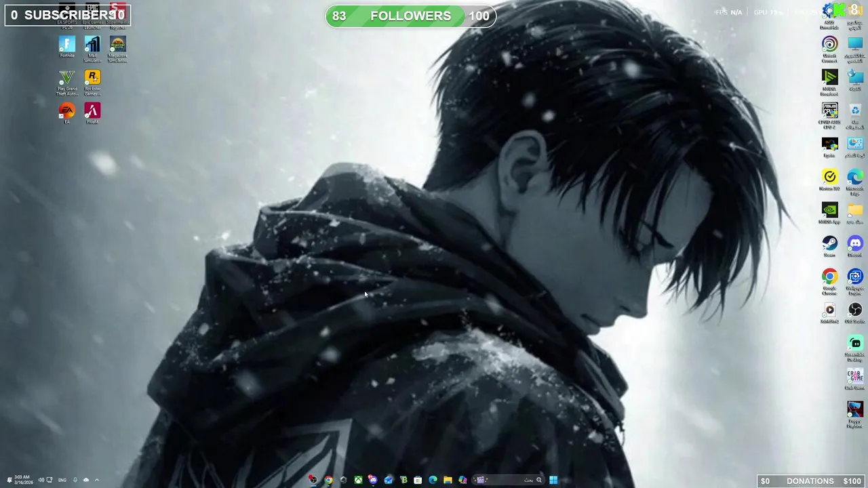Screen dimensions: 868x488
Task: Open the NVIDIA App desktop icon
Action: (x=829, y=213)
